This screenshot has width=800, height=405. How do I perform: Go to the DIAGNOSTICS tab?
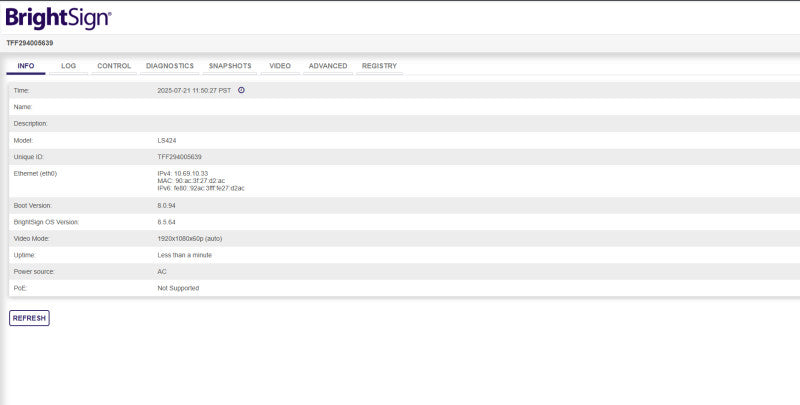point(170,66)
